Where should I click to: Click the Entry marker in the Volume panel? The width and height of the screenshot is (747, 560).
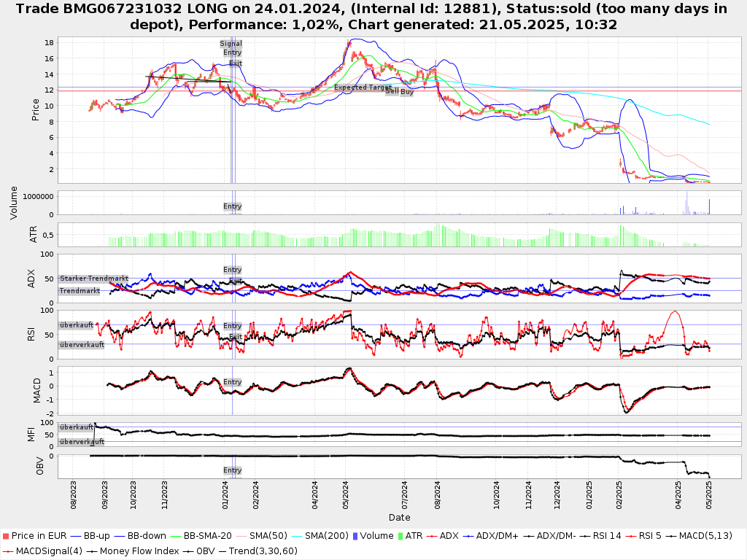click(x=232, y=206)
